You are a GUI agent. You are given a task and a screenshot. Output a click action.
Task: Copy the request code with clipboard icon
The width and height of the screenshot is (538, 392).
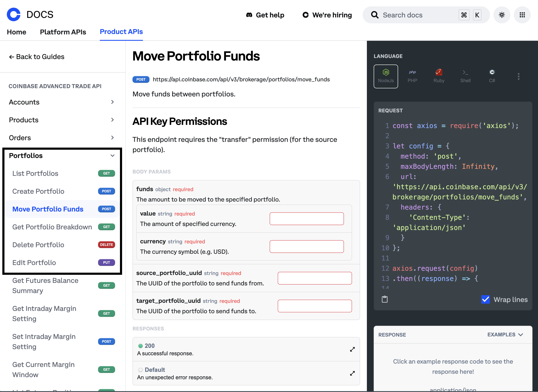(x=384, y=299)
